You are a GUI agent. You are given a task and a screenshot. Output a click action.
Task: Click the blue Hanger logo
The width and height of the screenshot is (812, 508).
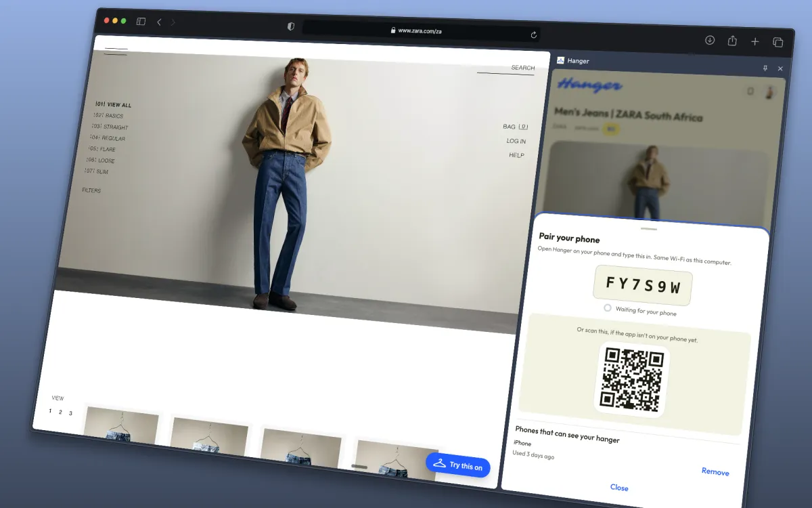coord(589,85)
